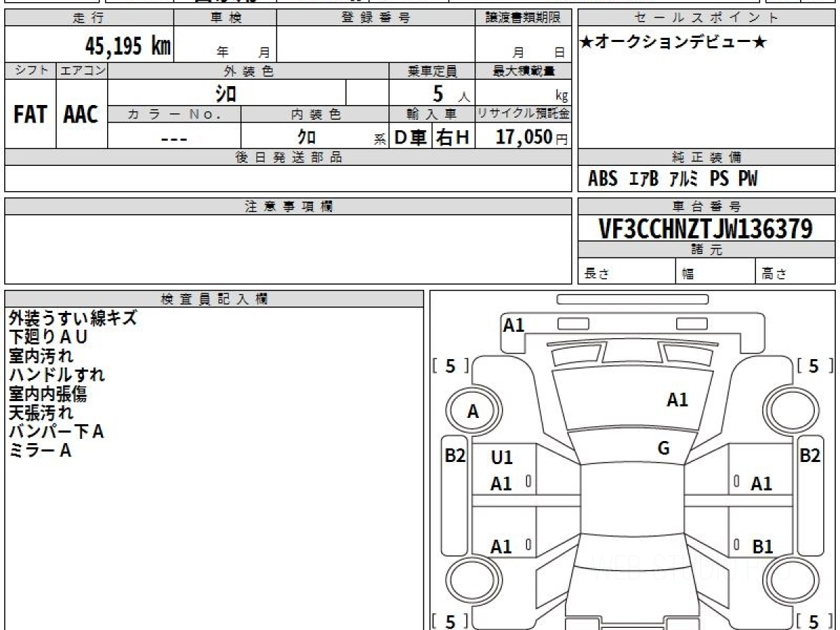
Task: Select the interior color value クロ
Action: (x=307, y=137)
